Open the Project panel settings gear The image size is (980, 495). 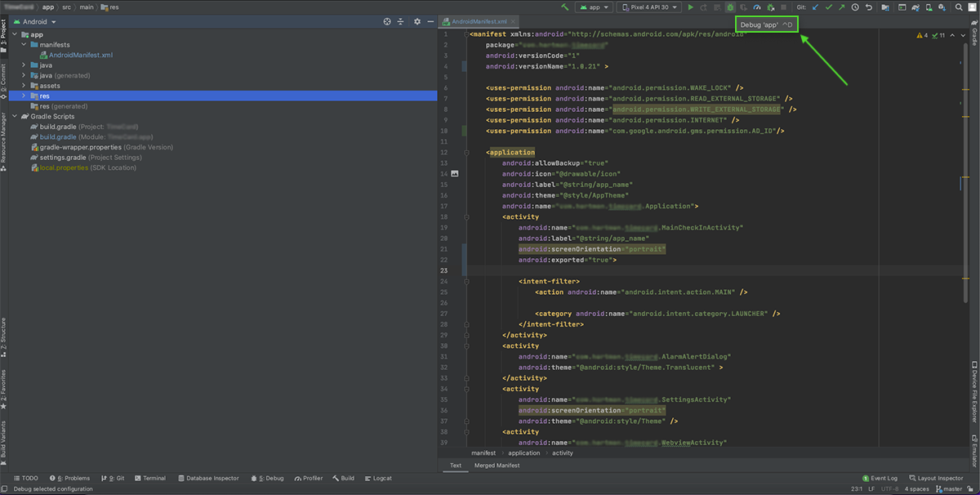[417, 21]
